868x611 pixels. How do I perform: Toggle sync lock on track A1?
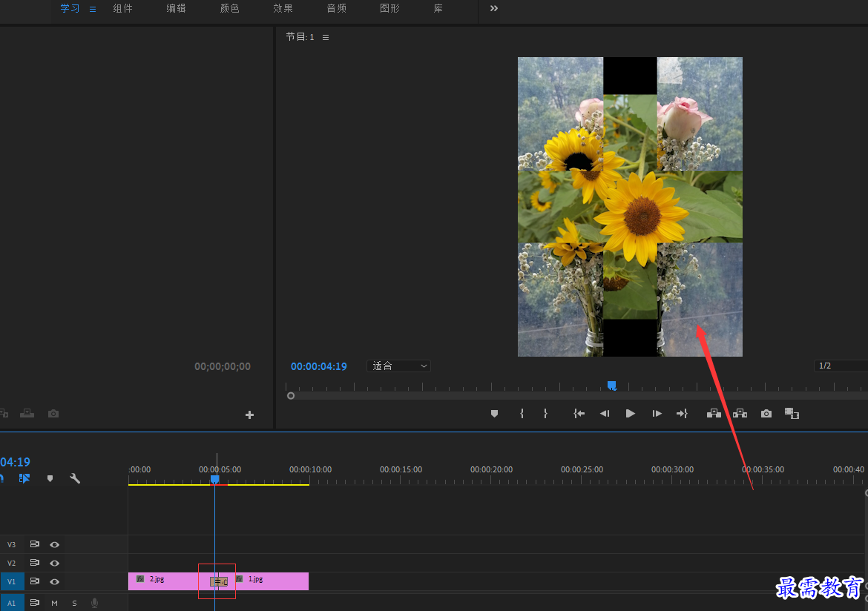pos(34,602)
